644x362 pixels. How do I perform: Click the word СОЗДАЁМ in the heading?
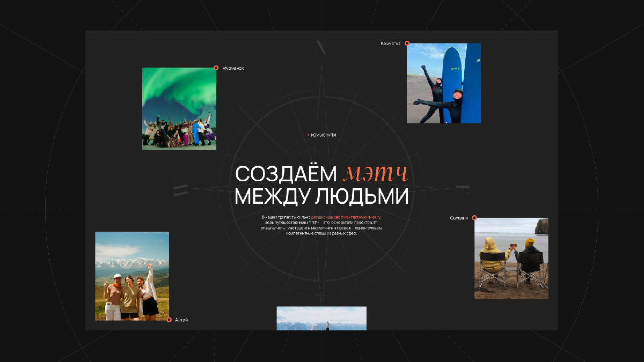coord(286,174)
